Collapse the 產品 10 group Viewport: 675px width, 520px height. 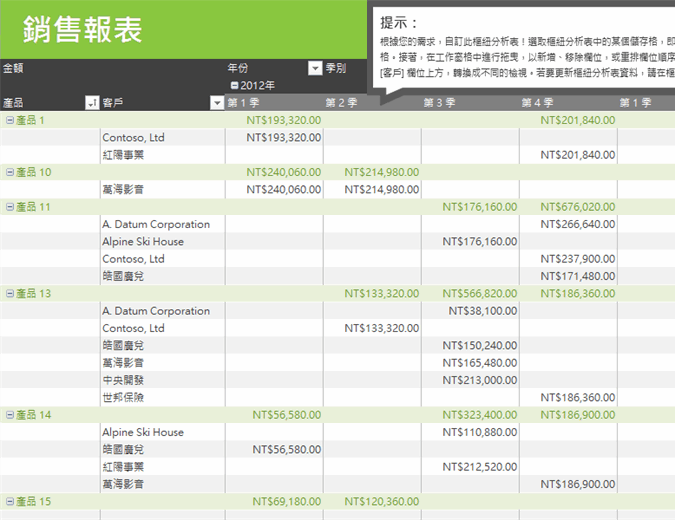[10, 172]
